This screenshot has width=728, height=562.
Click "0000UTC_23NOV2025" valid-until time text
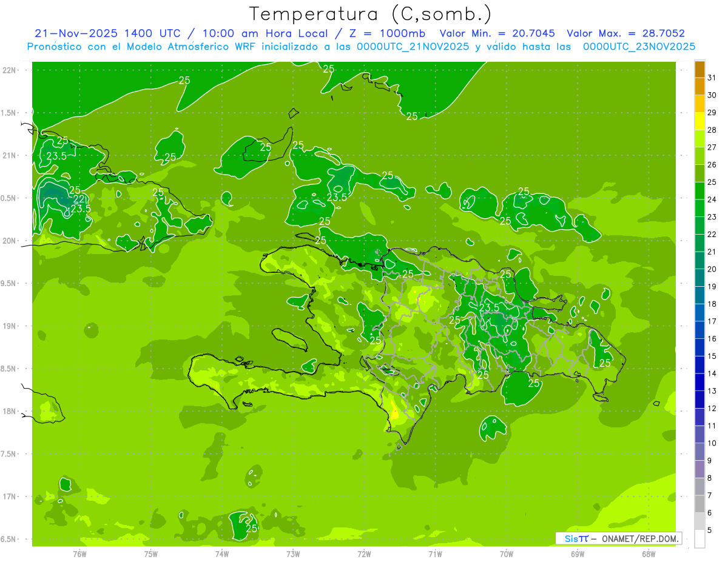point(639,46)
